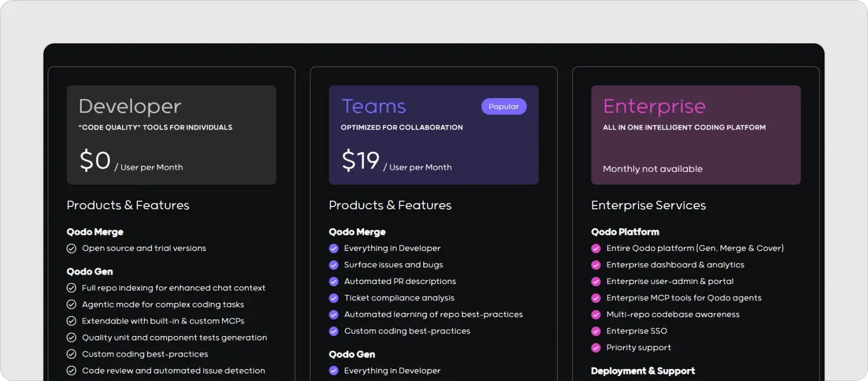This screenshot has height=381, width=868.
Task: Click the check icon by Developer's Custom coding best-practices
Action: pos(71,354)
